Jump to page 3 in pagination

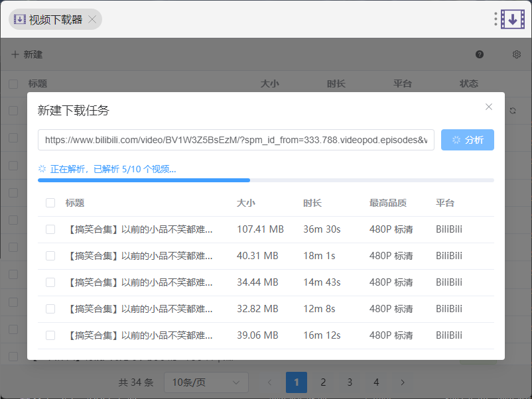pyautogui.click(x=350, y=382)
